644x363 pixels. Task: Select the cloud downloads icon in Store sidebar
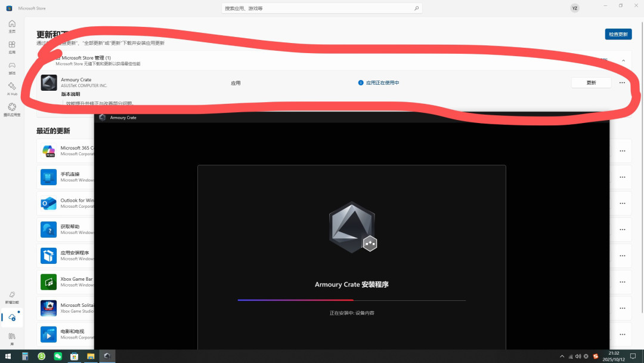(x=12, y=318)
